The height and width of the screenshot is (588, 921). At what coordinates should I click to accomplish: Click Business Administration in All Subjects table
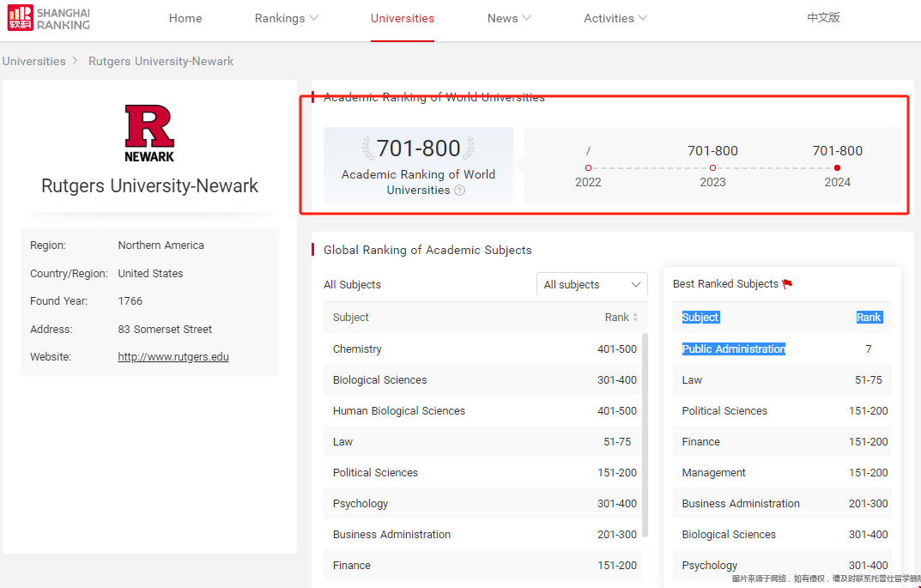coord(483,535)
